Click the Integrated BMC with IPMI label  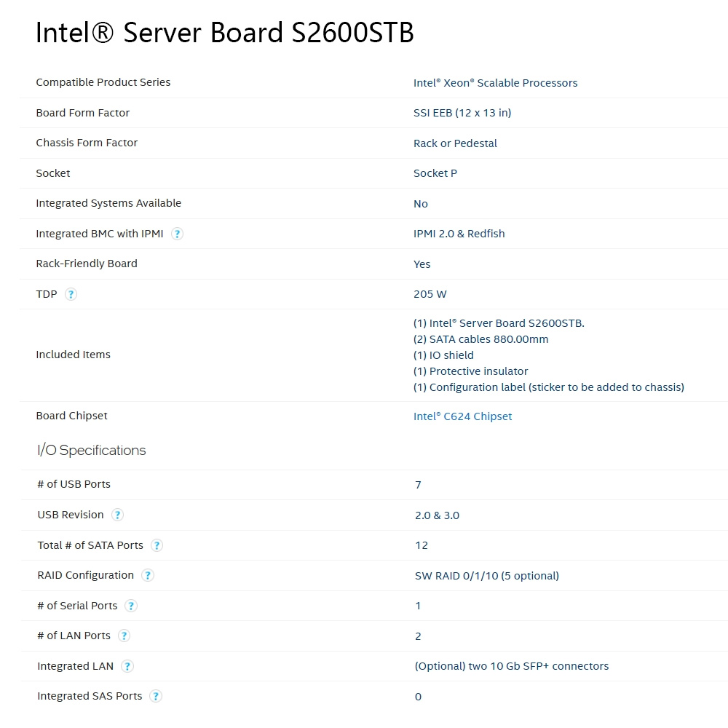100,234
